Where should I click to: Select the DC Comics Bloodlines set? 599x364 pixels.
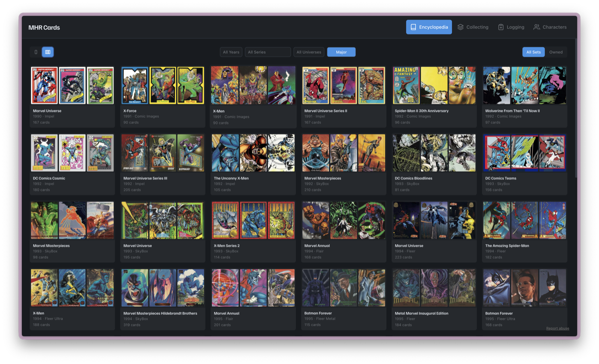click(434, 164)
